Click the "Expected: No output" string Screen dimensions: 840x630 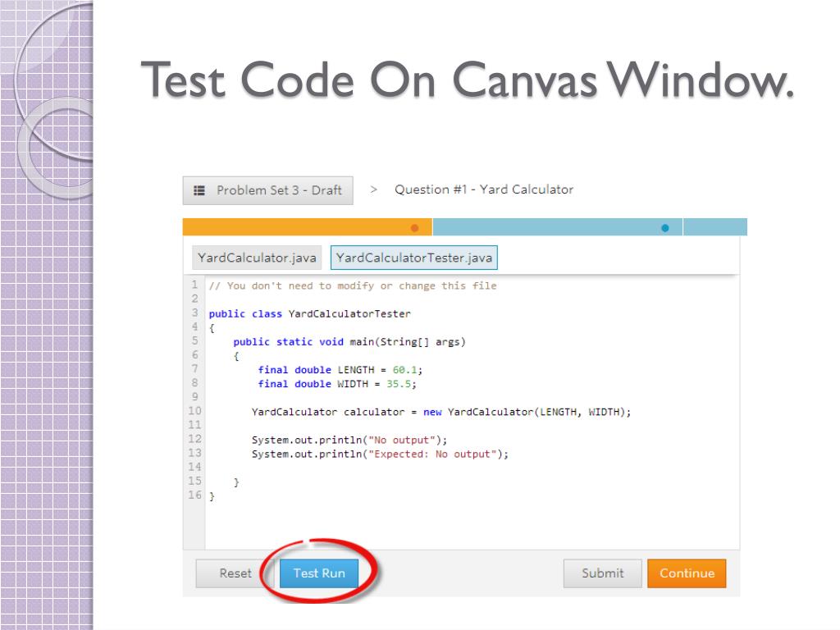(432, 454)
